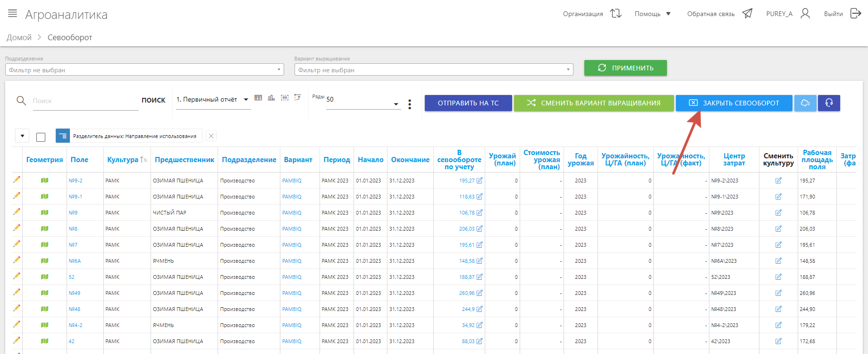Tick the select-all checkbox above the table

(41, 137)
